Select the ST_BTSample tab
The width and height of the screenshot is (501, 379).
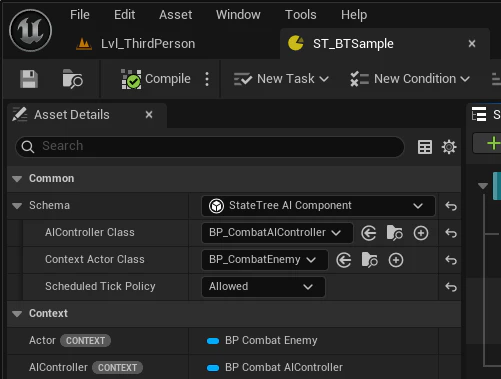pos(353,44)
